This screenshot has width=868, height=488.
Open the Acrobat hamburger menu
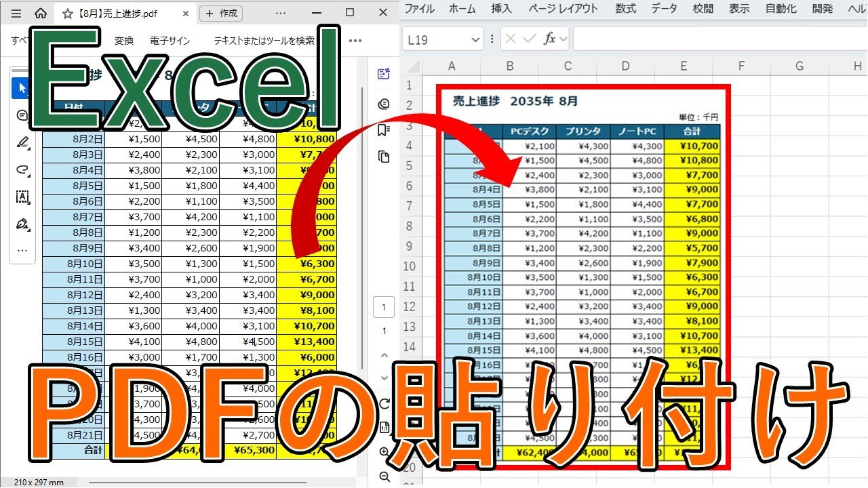tap(16, 13)
